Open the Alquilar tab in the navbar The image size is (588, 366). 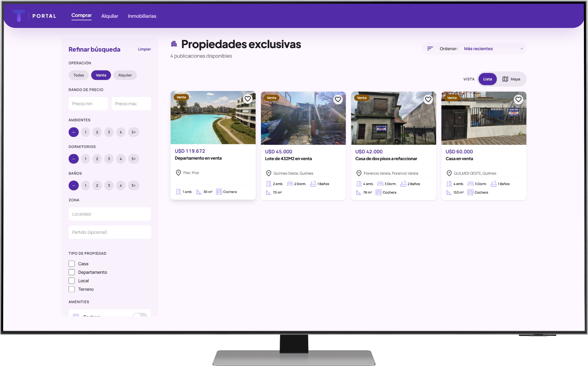pos(110,16)
